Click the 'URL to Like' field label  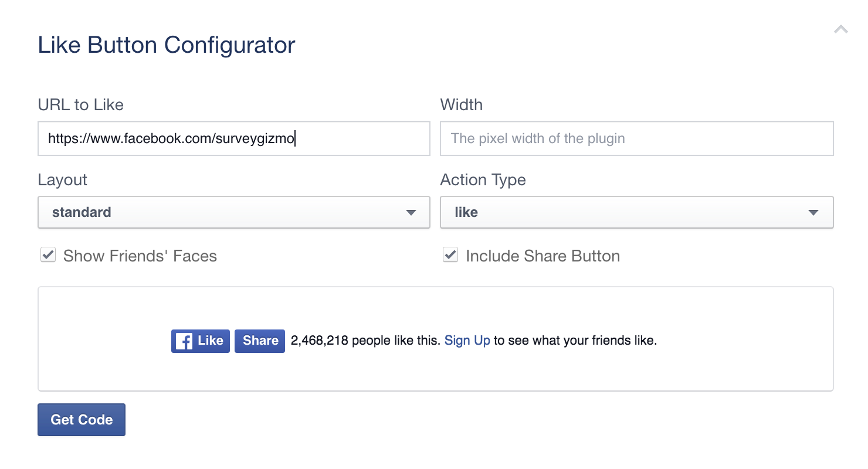pos(81,105)
